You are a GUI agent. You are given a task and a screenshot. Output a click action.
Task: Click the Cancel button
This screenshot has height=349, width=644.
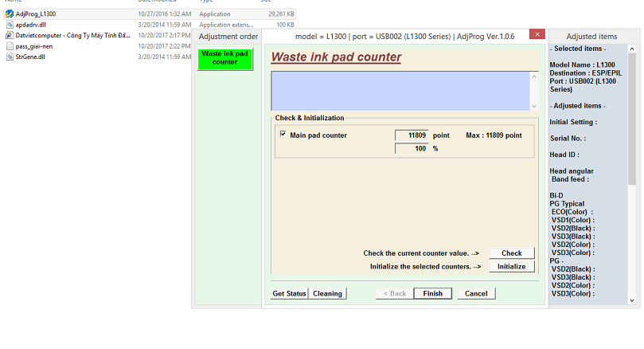pyautogui.click(x=476, y=293)
